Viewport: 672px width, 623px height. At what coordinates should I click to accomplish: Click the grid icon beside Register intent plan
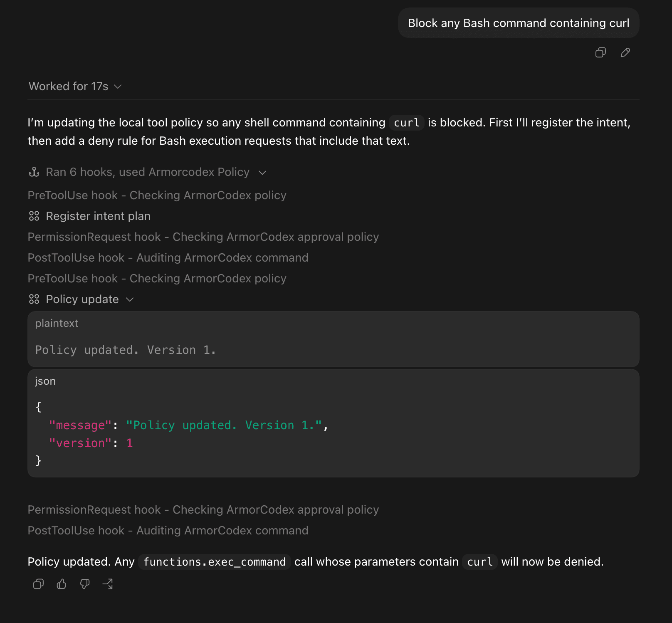34,216
